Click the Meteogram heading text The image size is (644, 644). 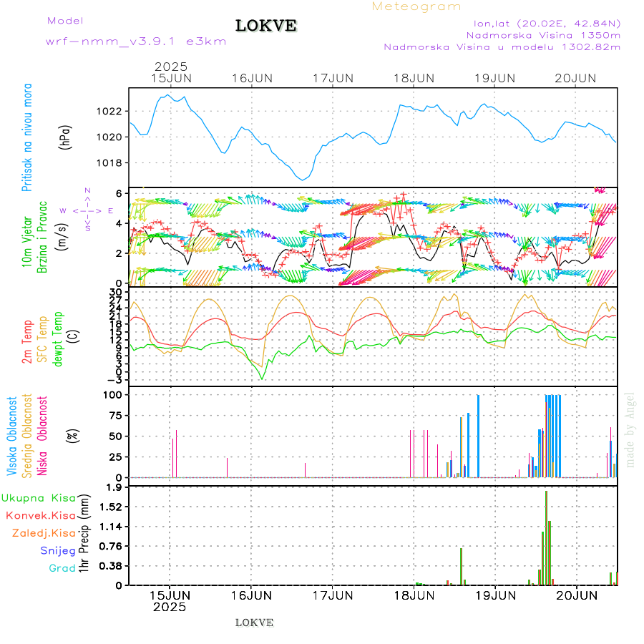416,6
